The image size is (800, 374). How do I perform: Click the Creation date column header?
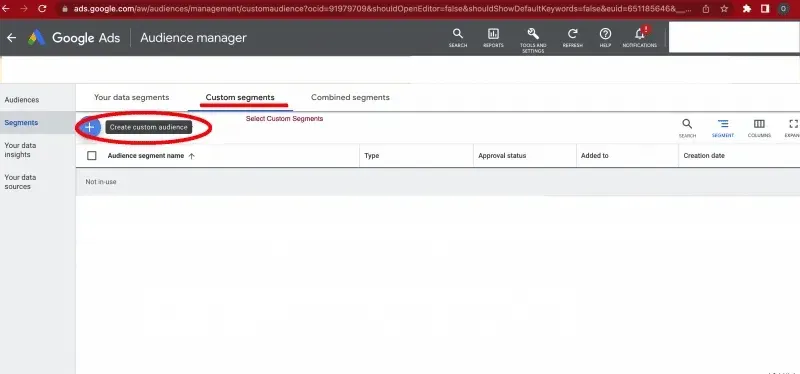coord(704,156)
